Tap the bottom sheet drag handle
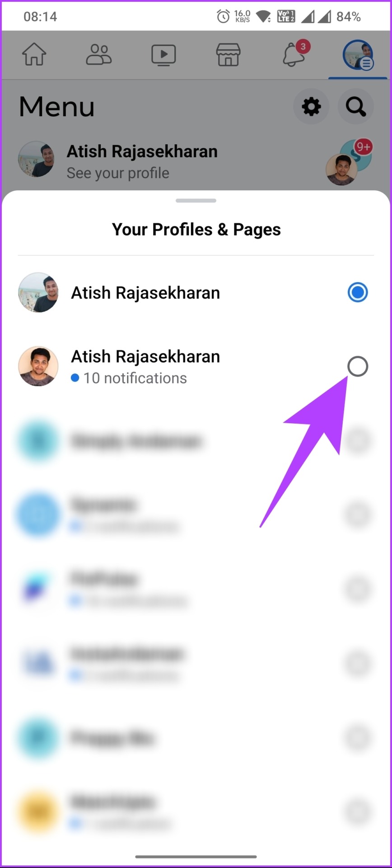Viewport: 392px width, 868px height. pyautogui.click(x=196, y=200)
